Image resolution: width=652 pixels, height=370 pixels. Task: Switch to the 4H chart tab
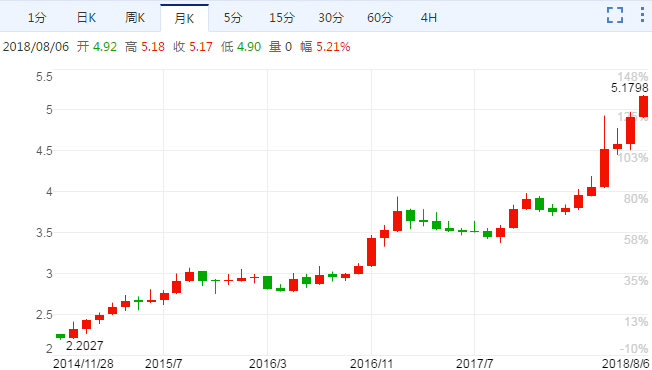428,17
